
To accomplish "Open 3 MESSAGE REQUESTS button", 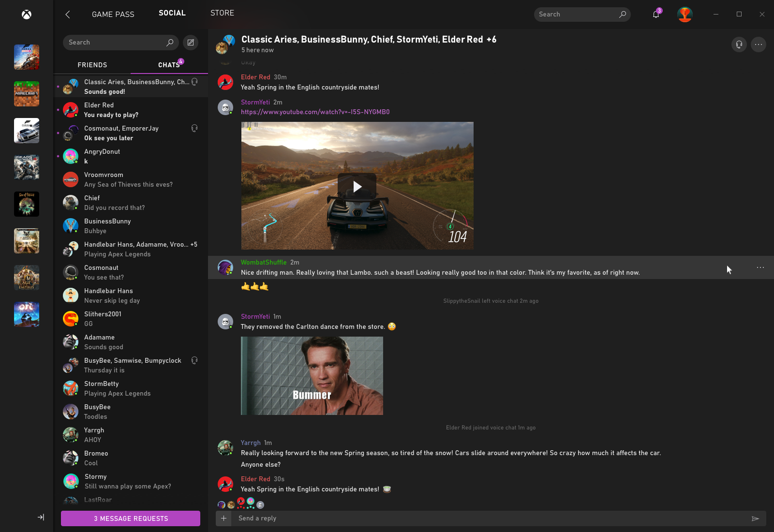I will pyautogui.click(x=131, y=518).
